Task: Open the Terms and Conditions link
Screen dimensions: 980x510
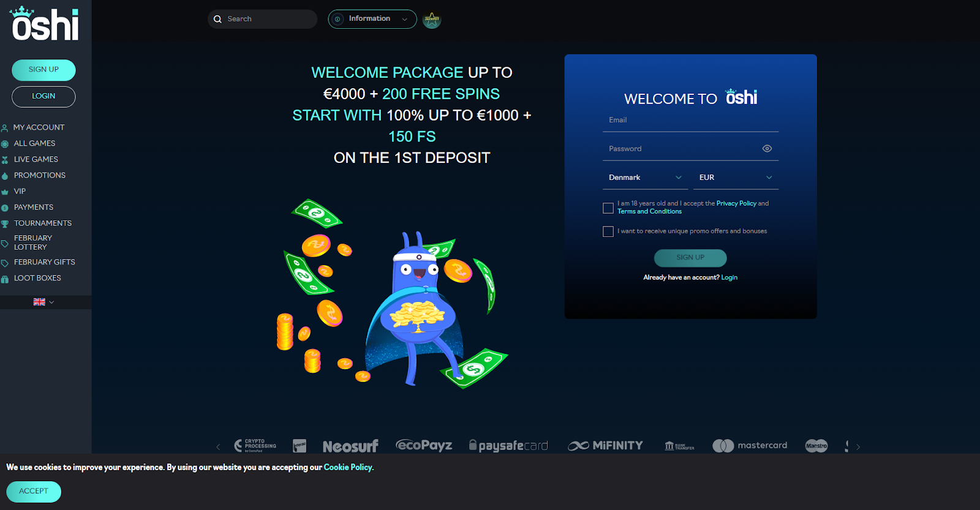Action: pyautogui.click(x=649, y=211)
